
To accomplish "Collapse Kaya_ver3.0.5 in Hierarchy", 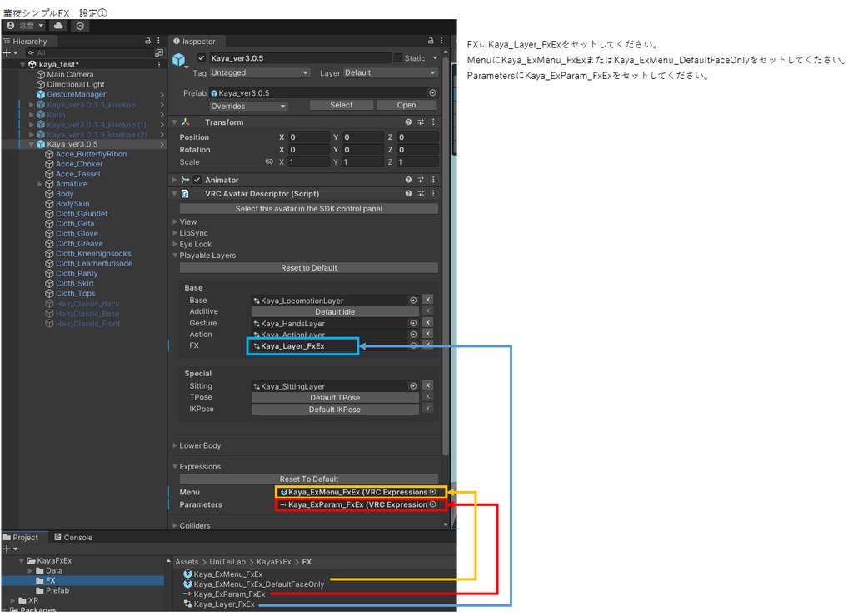I will click(x=32, y=145).
